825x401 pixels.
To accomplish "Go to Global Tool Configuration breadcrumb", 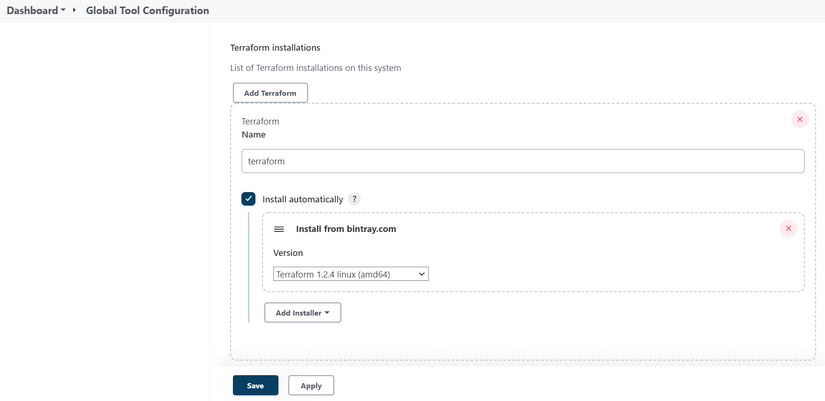I will [x=147, y=11].
